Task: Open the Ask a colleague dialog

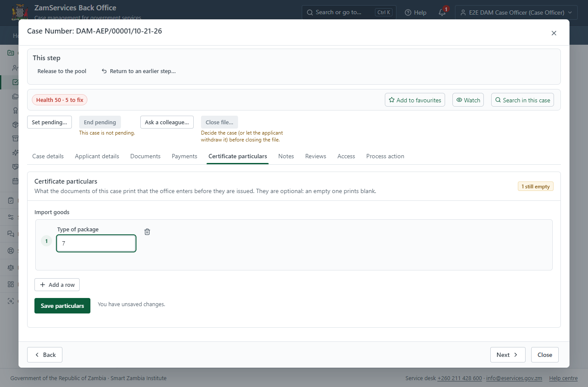Action: (x=167, y=122)
